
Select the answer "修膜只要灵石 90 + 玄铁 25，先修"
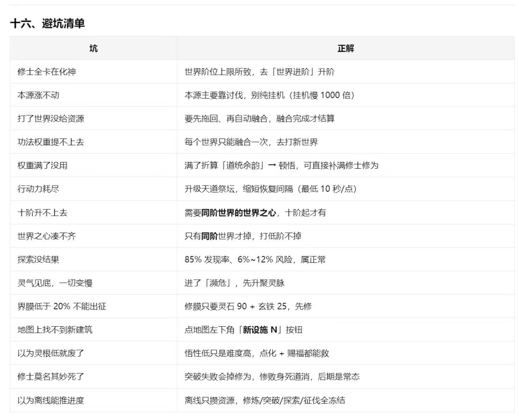coord(248,306)
